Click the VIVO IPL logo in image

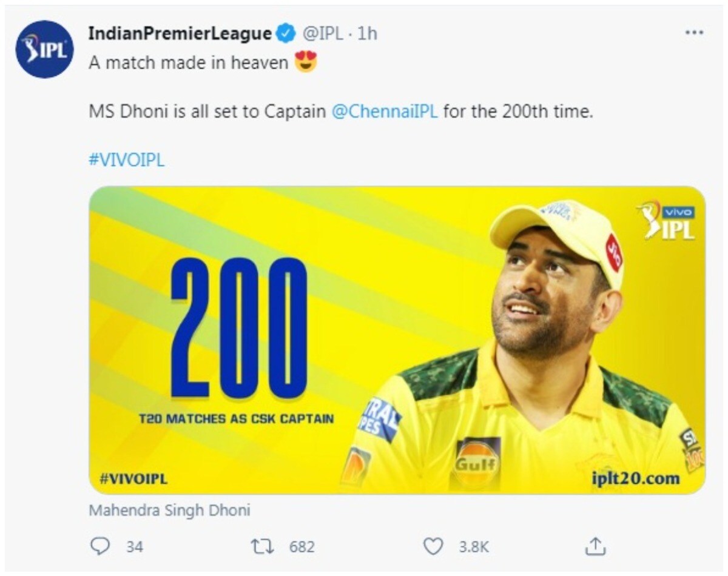(667, 221)
